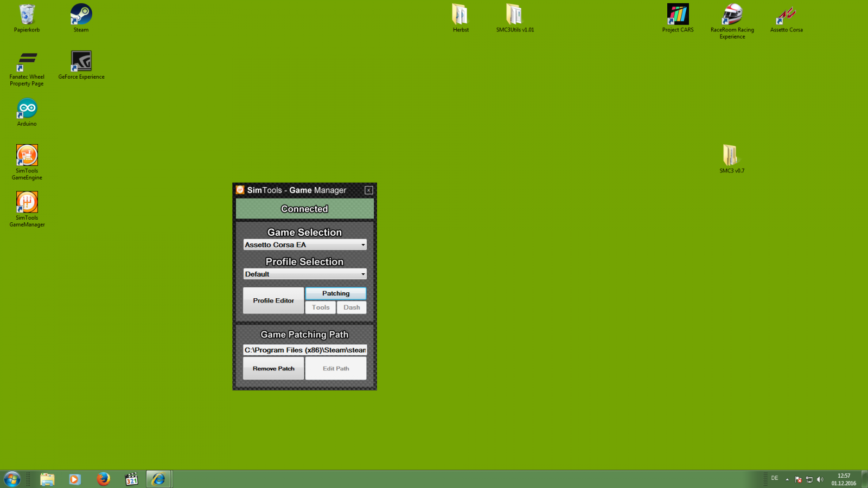The height and width of the screenshot is (488, 868).
Task: Open the Papierkorb recycle bin icon
Action: 27,18
